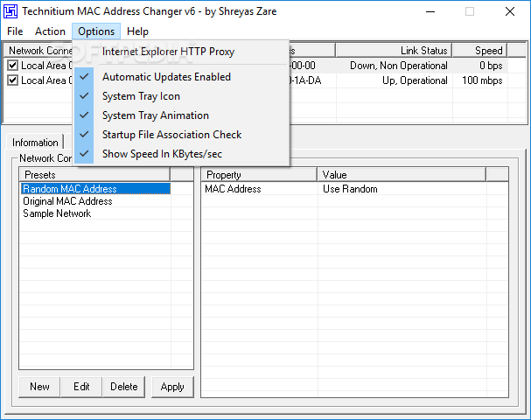This screenshot has width=531, height=420.
Task: Click the 100 mbps speed cell
Action: click(x=482, y=80)
